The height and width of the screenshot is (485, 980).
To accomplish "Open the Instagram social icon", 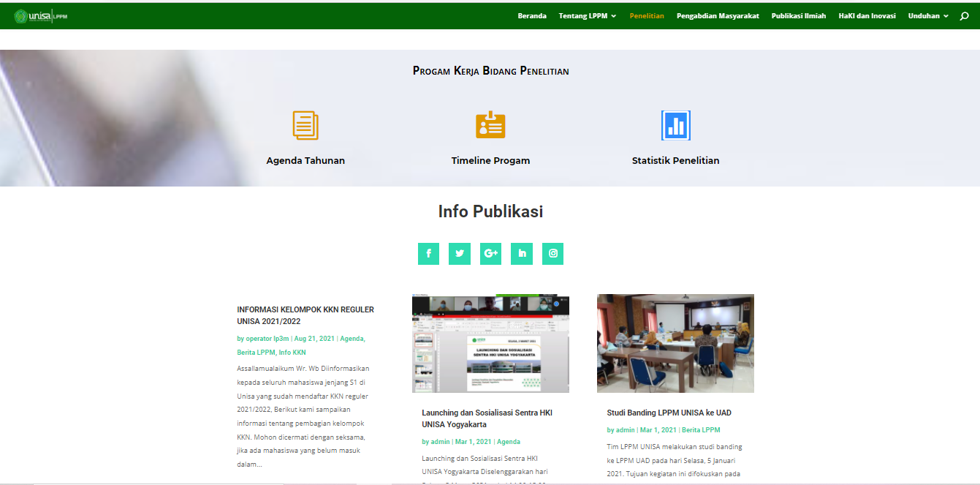I will click(552, 254).
